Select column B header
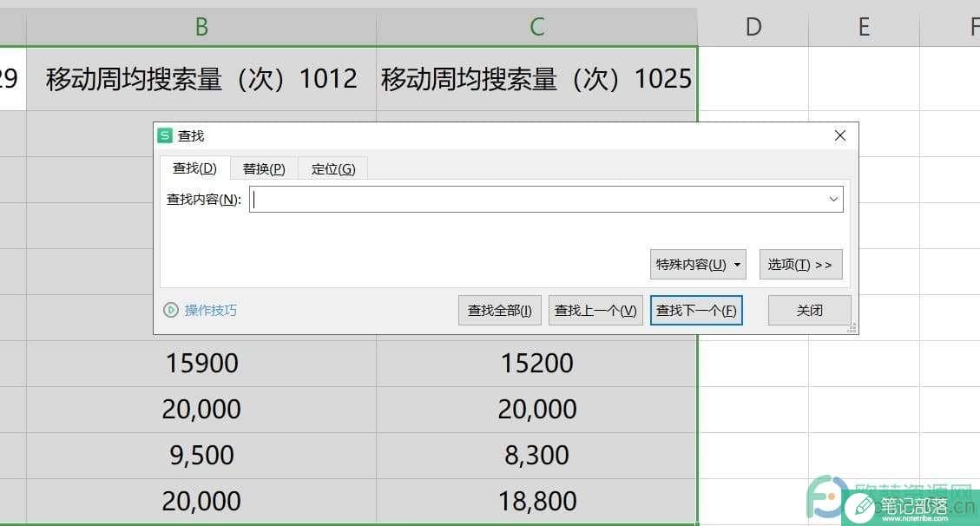980x526 pixels. (201, 27)
